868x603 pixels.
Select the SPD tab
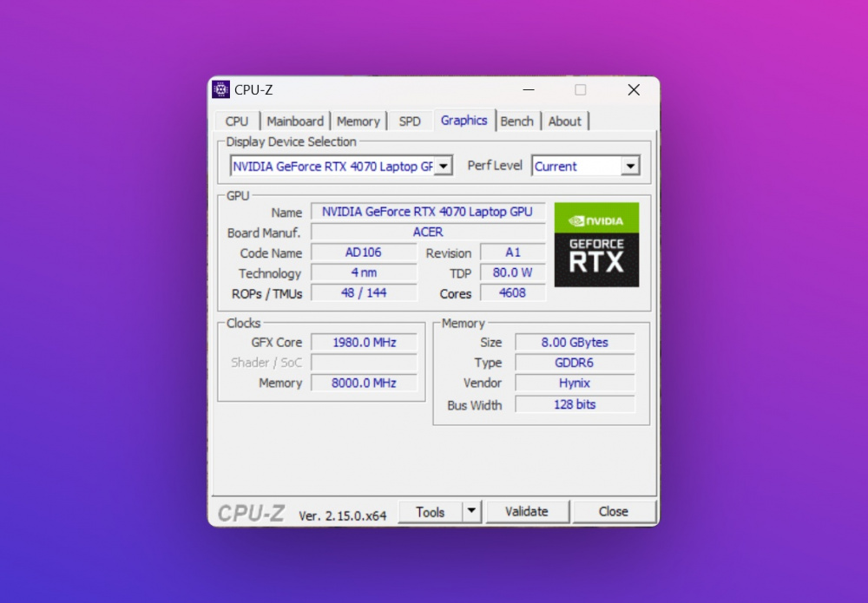(410, 121)
